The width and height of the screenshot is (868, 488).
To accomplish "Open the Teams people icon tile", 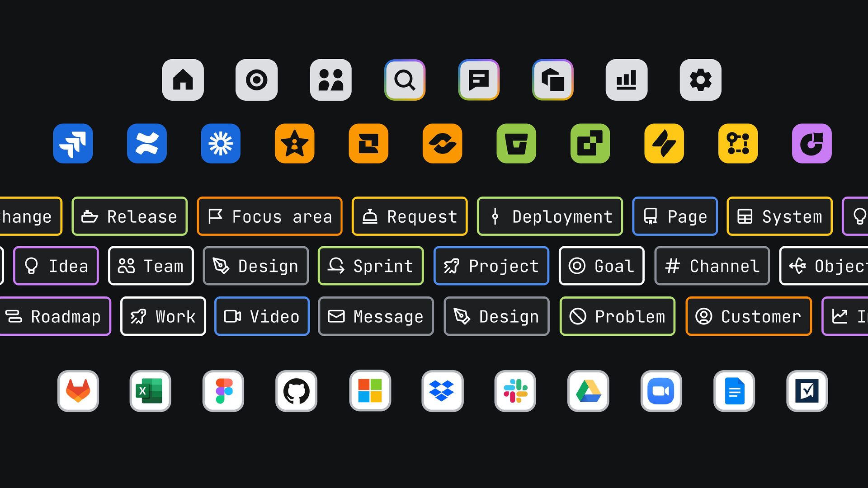I will point(331,80).
